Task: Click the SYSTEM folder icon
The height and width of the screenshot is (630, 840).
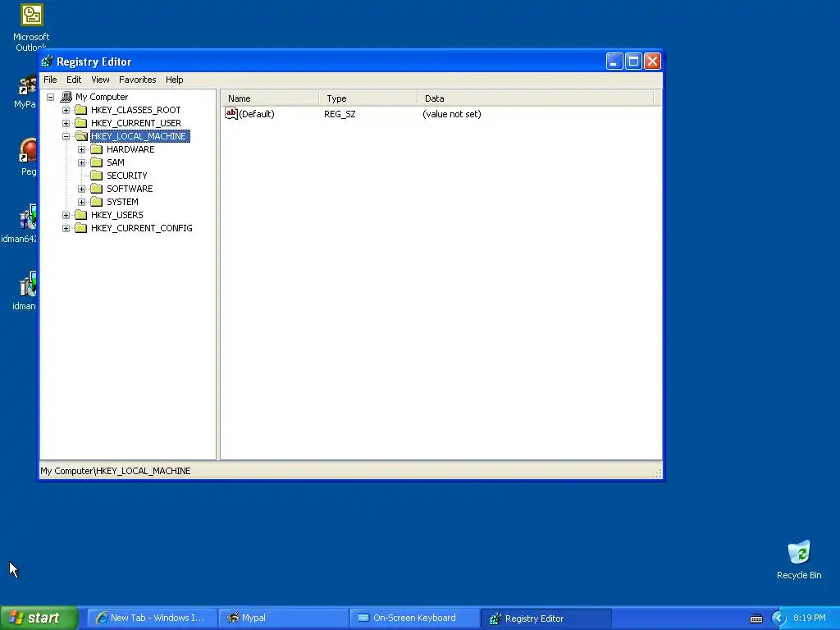Action: pos(97,202)
